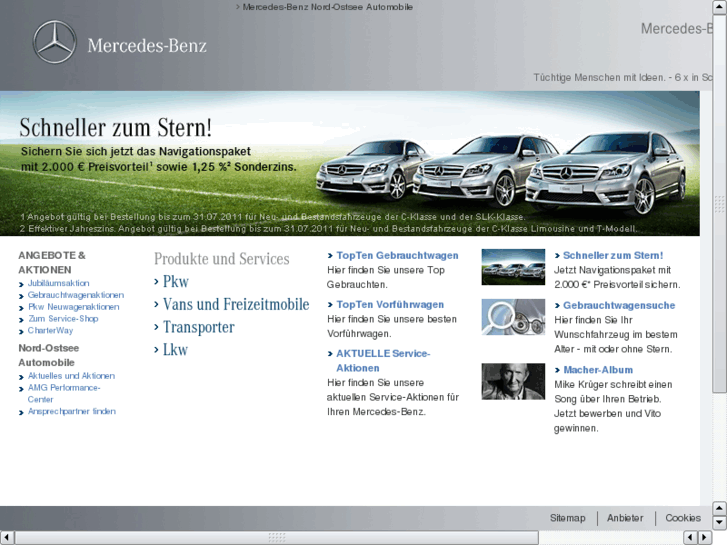The height and width of the screenshot is (545, 727).
Task: Click the three-cars teaser thumbnail
Action: 513,267
